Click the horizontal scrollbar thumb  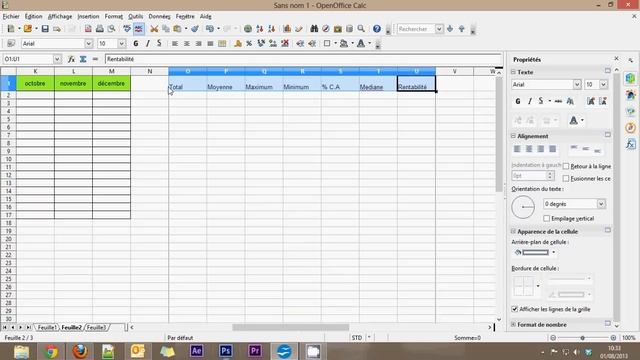pos(291,327)
